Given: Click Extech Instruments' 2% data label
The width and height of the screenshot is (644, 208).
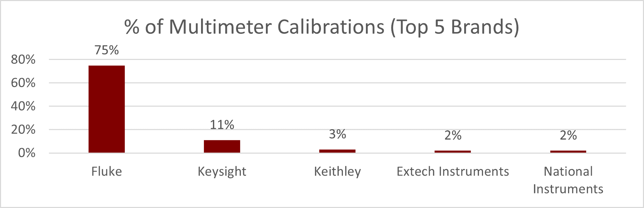Looking at the screenshot, I should (453, 135).
